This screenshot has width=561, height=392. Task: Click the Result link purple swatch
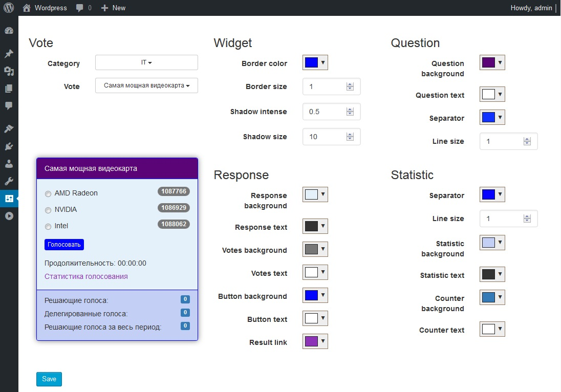click(311, 341)
